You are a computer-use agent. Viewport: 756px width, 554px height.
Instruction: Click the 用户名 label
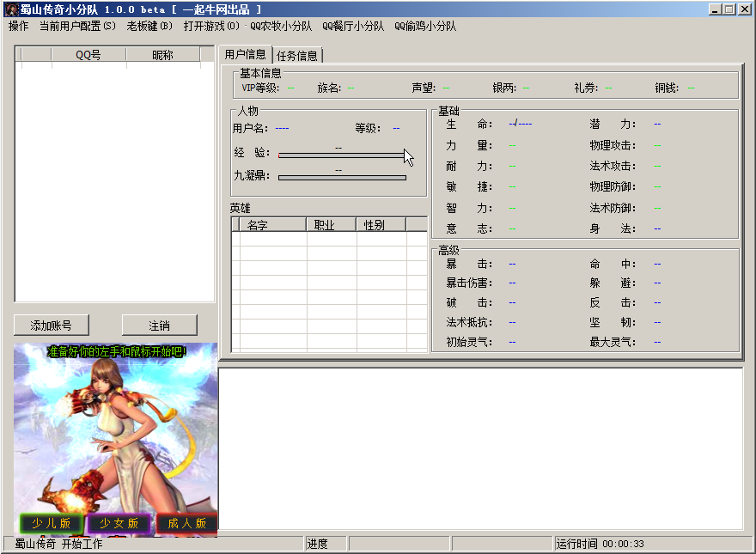point(250,128)
